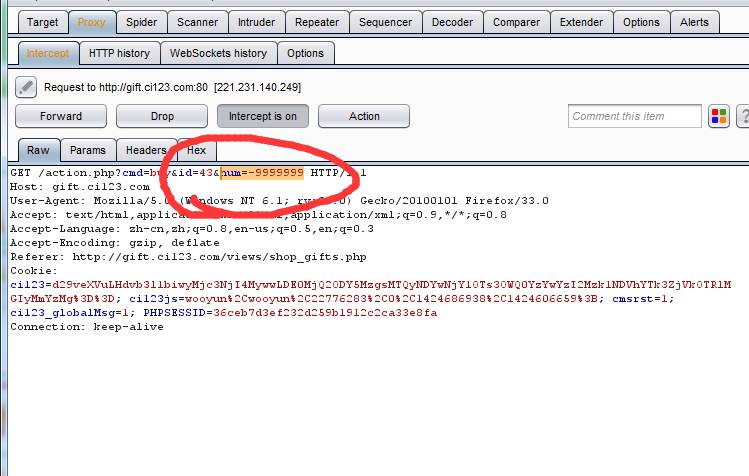Image resolution: width=749 pixels, height=476 pixels.
Task: Open the HTTP history sub-tab
Action: coord(119,53)
